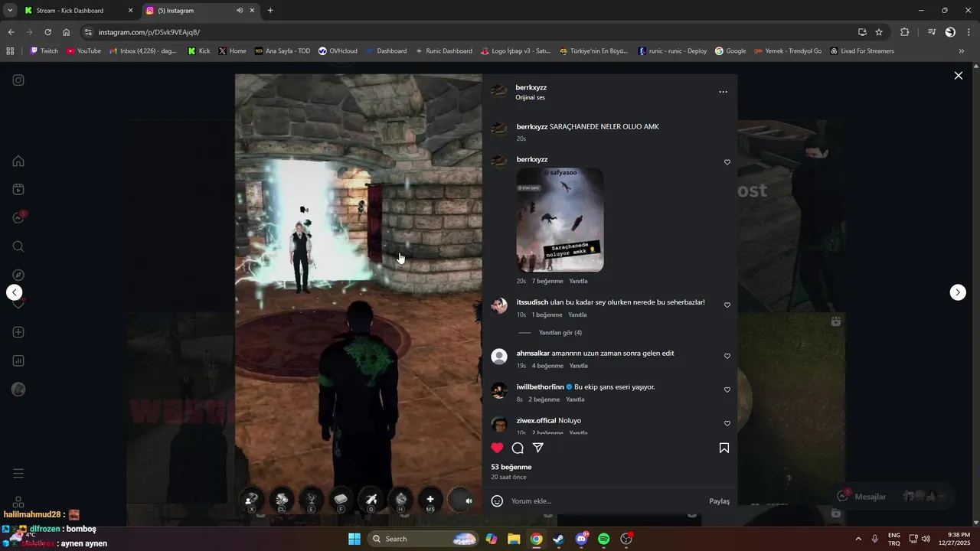The width and height of the screenshot is (980, 551).
Task: Open the emoji picker in comment box
Action: tap(497, 500)
